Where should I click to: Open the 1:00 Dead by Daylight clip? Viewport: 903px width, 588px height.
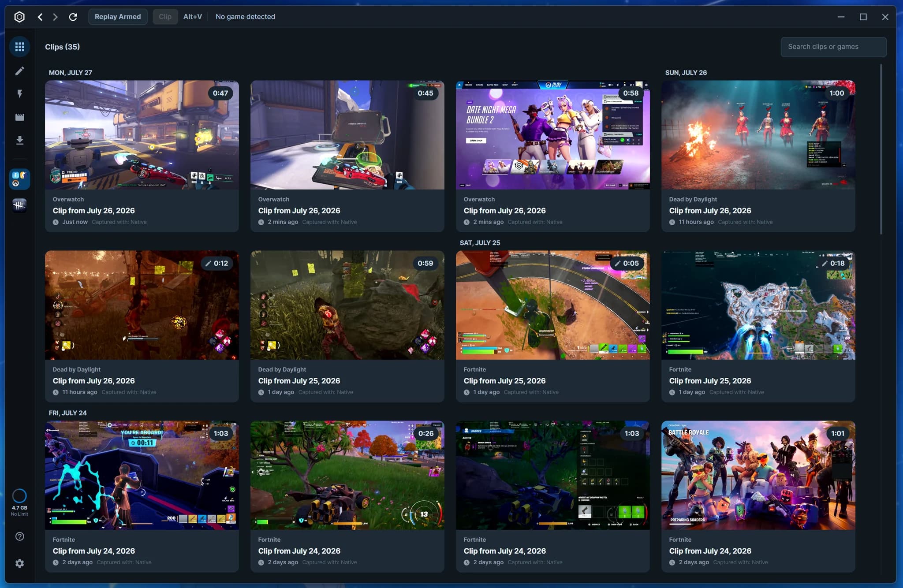pos(758,135)
